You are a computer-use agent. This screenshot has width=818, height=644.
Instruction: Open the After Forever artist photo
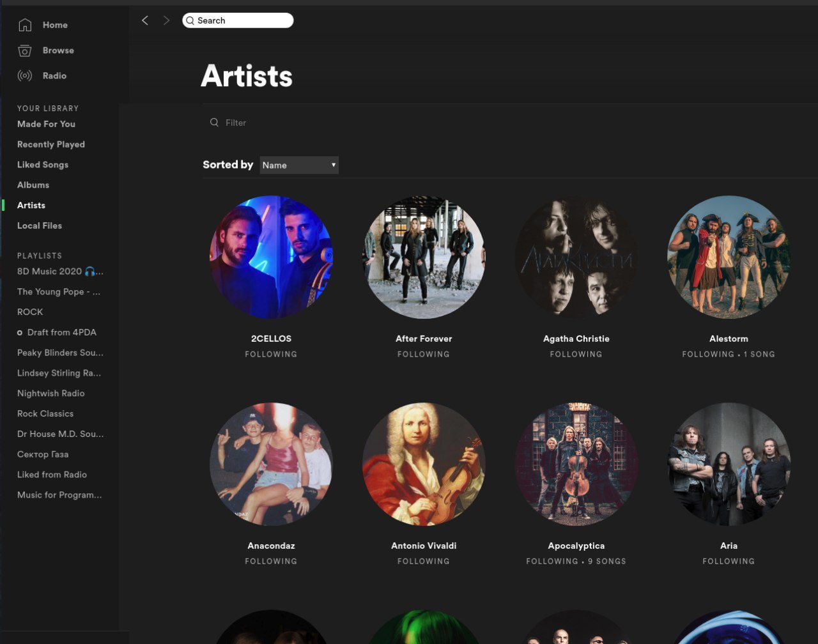click(x=424, y=257)
